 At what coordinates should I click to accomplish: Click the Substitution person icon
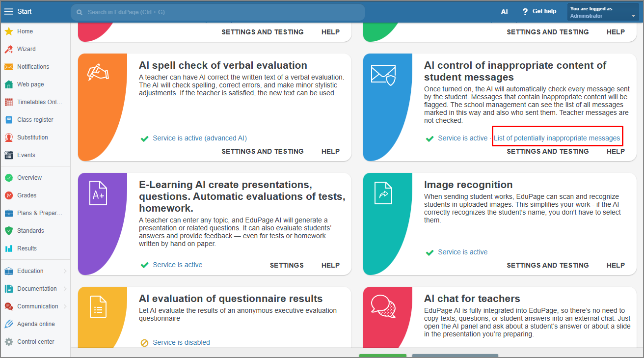tap(9, 138)
